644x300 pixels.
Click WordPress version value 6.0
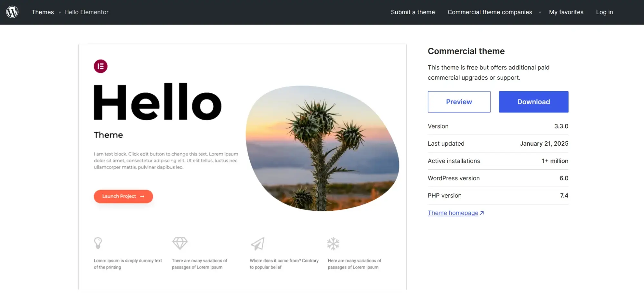pos(564,178)
